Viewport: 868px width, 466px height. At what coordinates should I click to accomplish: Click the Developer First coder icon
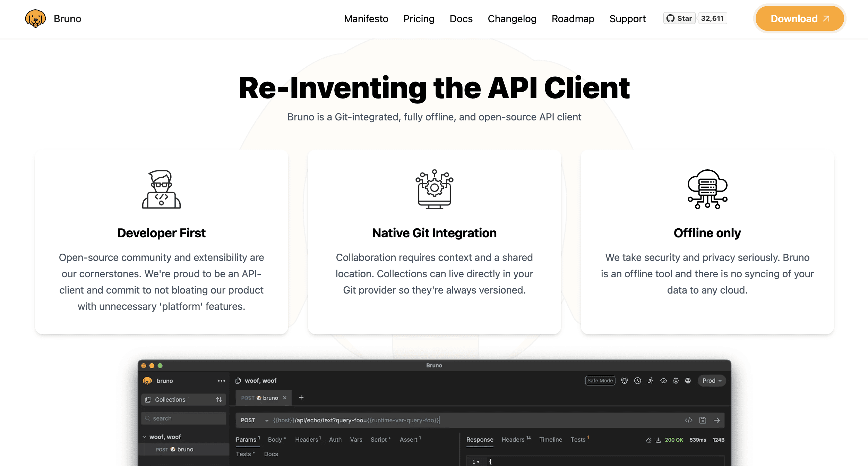[x=161, y=189]
